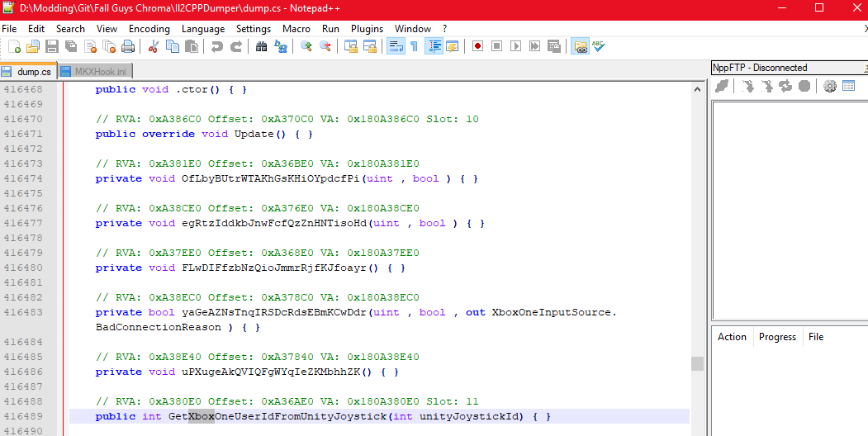
Task: Click editor scrollbar up arrow
Action: [698, 89]
